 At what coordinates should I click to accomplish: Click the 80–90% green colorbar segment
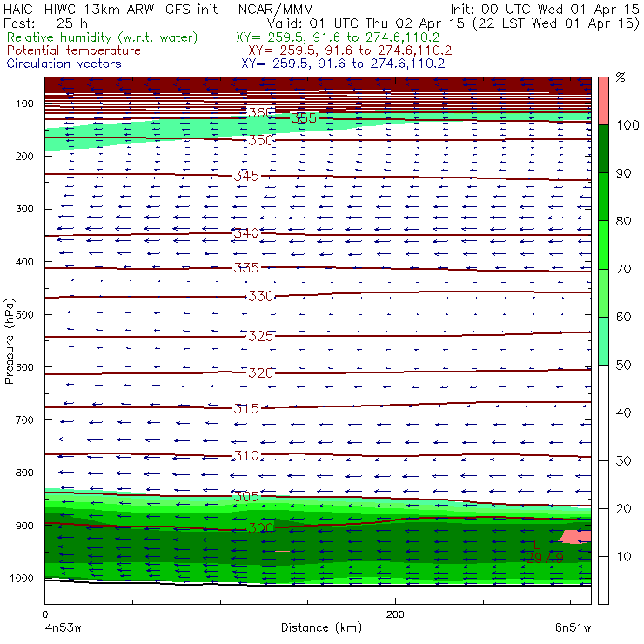tap(603, 197)
